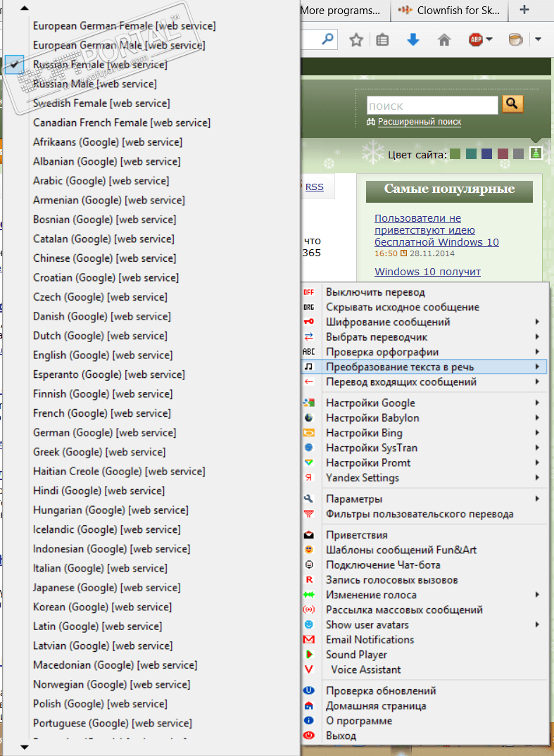Click the Sound Player play icon
Image resolution: width=554 pixels, height=756 pixels.
pos(309,655)
